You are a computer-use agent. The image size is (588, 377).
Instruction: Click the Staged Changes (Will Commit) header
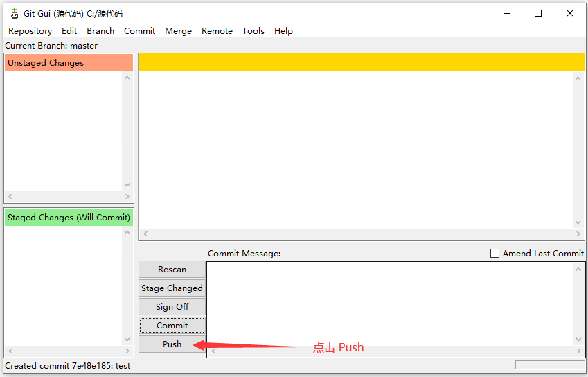pos(69,218)
